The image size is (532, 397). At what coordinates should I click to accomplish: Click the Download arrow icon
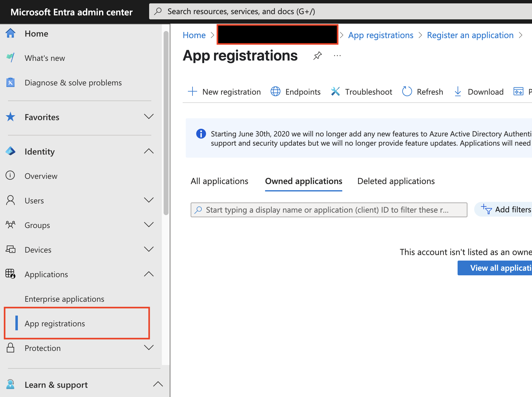[x=458, y=92]
